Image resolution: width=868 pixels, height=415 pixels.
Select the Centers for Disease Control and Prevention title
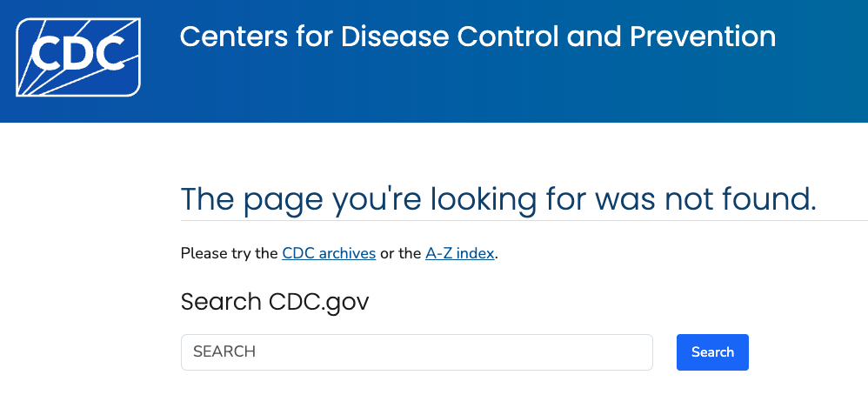[477, 37]
